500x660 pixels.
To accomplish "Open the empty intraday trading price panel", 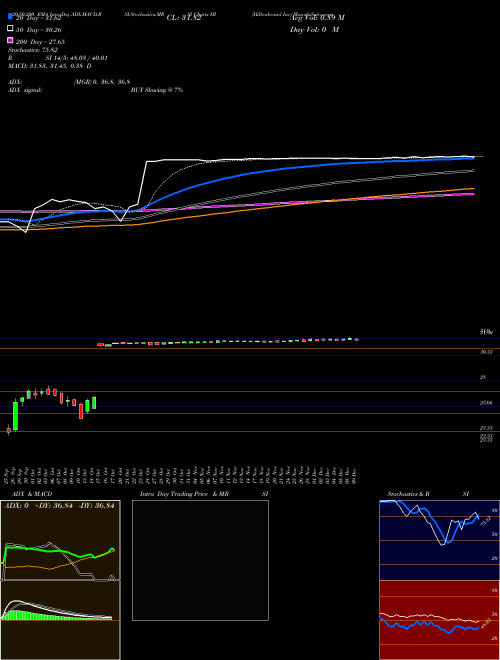I will [x=200, y=560].
